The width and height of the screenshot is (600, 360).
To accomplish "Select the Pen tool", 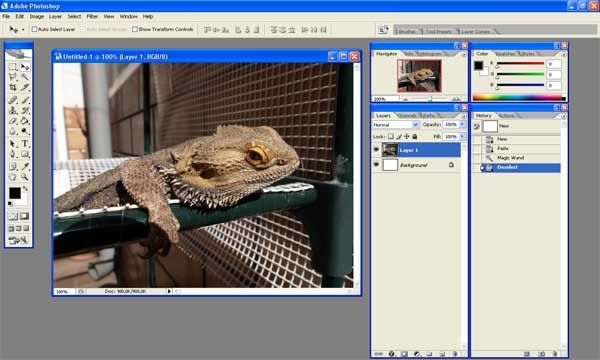I will point(13,154).
